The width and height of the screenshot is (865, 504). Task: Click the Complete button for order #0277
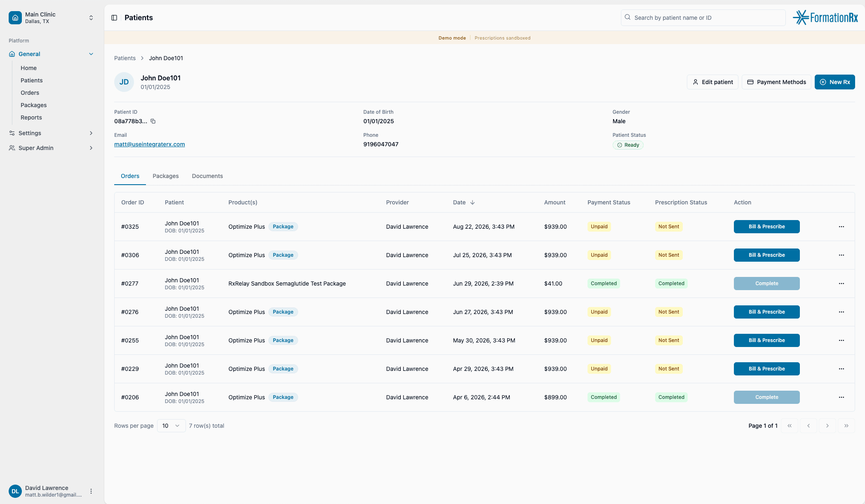click(x=766, y=284)
